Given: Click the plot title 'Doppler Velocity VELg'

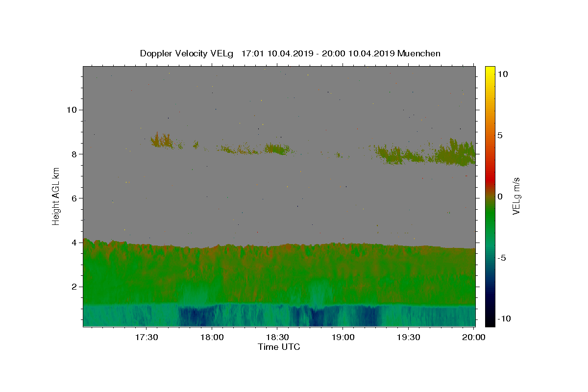Looking at the screenshot, I should point(186,53).
